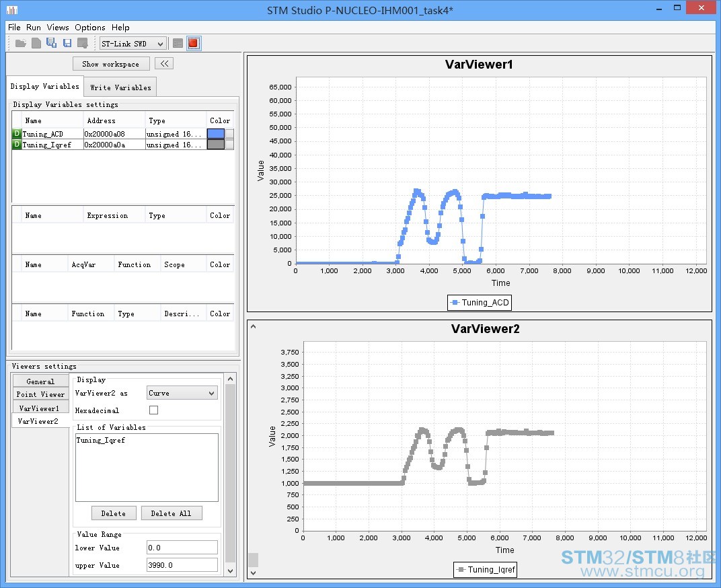Click the AcqVar column header
This screenshot has width=721, height=588.
tap(91, 264)
